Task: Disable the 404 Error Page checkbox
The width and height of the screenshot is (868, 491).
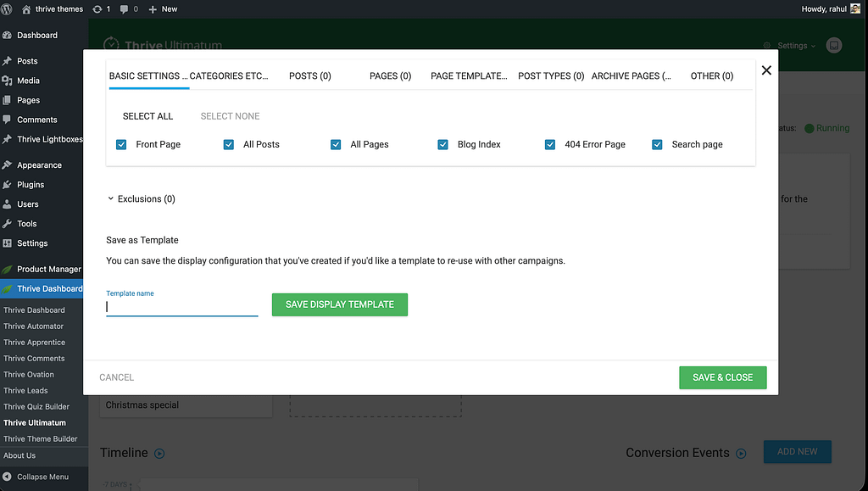Action: click(x=550, y=145)
